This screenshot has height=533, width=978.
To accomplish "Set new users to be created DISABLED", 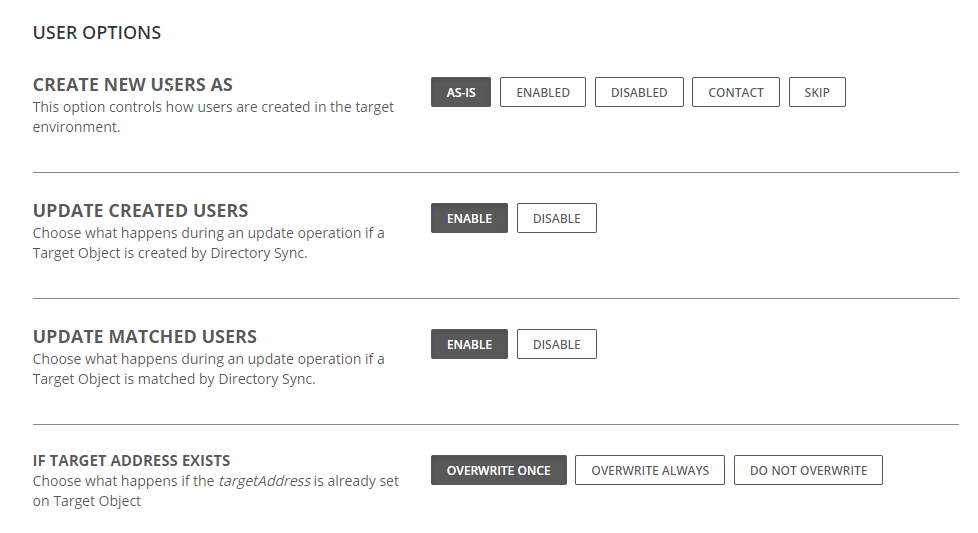I will (639, 92).
